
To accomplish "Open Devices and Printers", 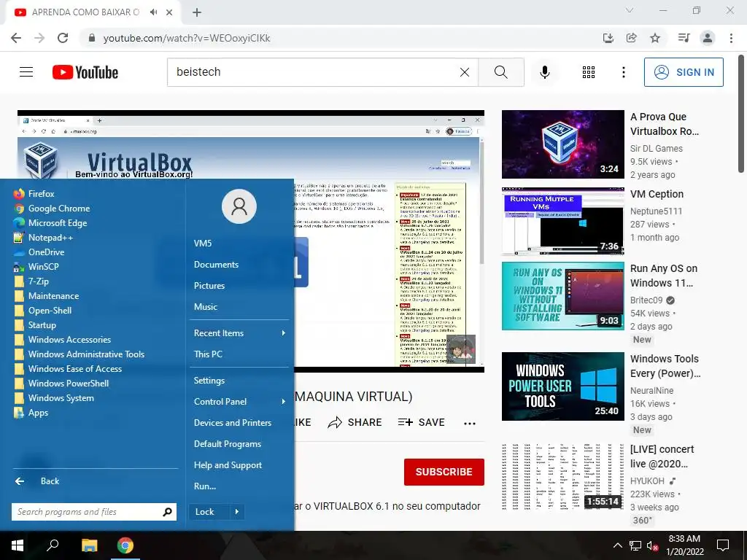I will point(233,423).
